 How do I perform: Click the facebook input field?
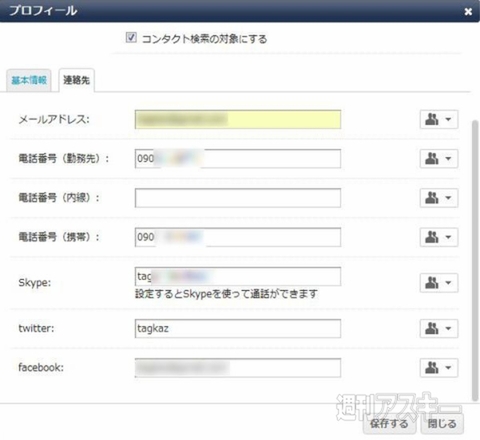pos(238,368)
